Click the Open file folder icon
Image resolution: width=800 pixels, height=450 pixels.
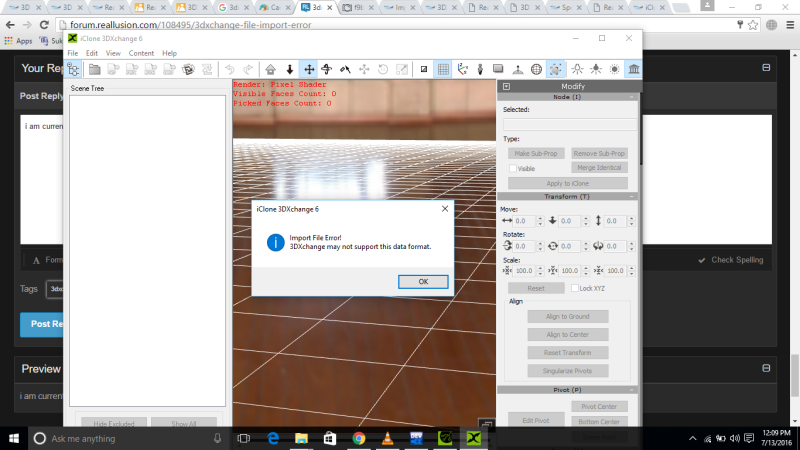pos(95,69)
